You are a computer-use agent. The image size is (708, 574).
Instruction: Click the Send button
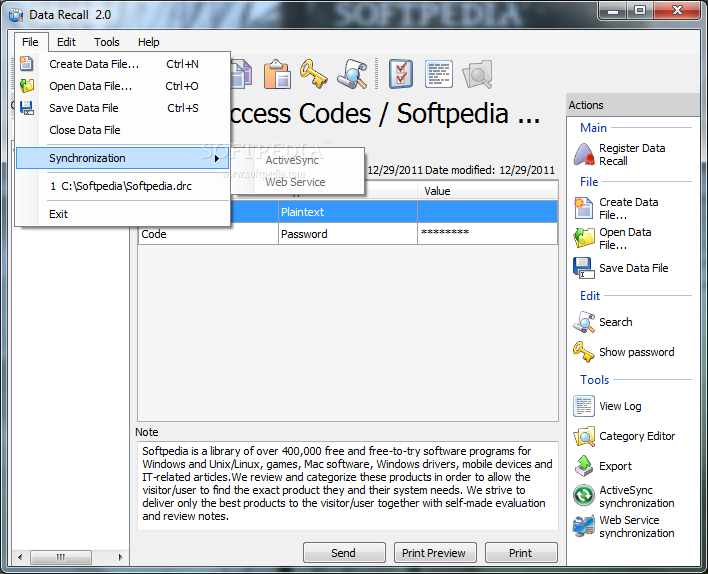pos(344,553)
